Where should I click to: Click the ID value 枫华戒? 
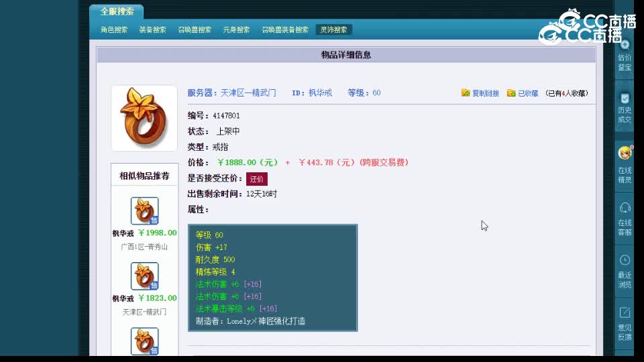pos(321,93)
